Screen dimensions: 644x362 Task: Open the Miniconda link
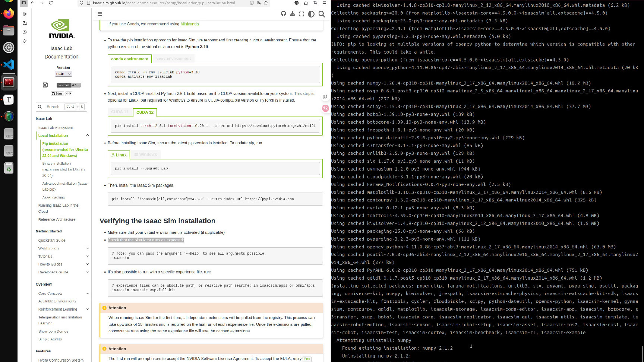point(190,24)
